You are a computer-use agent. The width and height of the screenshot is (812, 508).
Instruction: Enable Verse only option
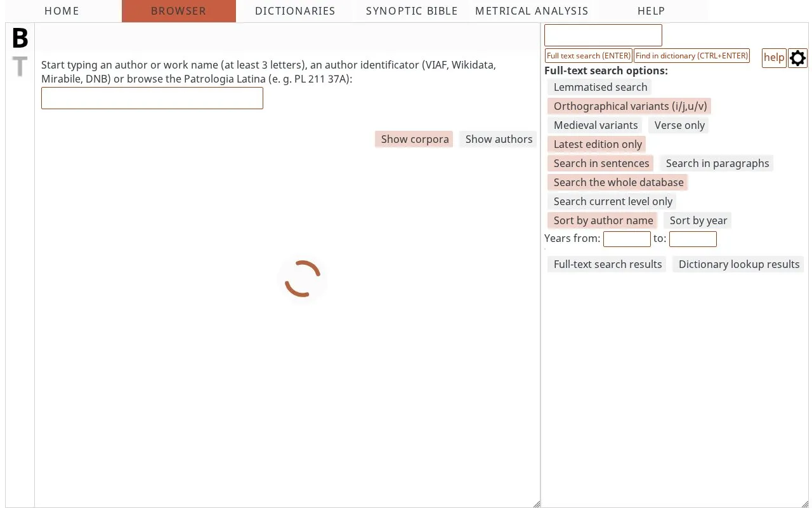[679, 125]
